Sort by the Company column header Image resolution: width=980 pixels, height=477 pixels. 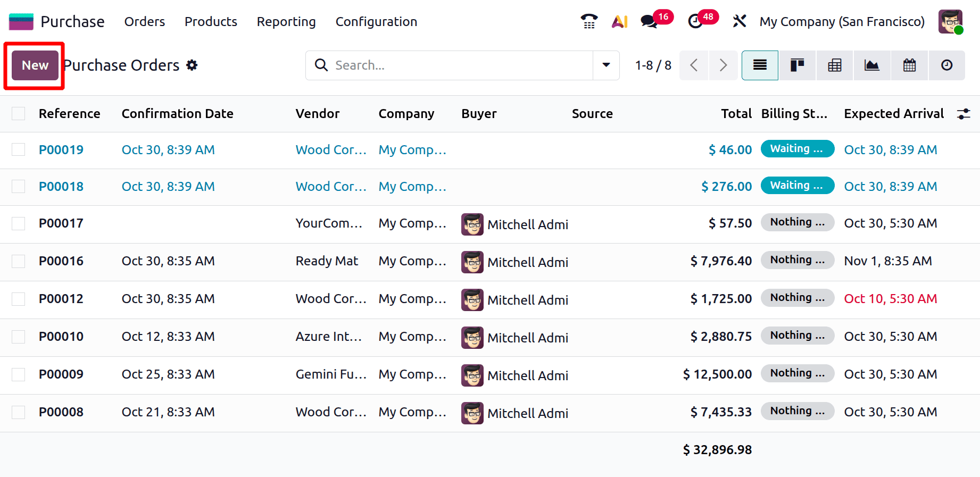[x=406, y=114]
